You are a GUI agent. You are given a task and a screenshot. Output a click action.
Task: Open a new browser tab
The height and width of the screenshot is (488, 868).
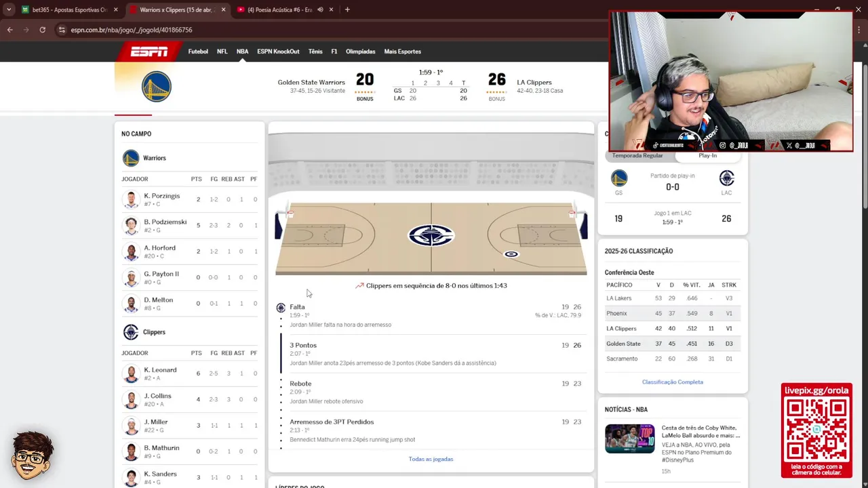point(347,9)
